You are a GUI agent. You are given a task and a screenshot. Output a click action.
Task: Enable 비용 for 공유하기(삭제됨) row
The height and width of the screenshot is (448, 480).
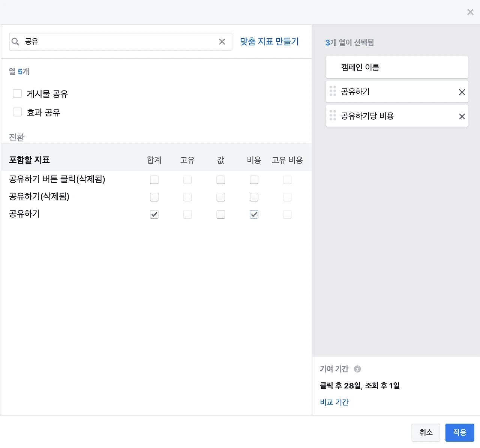click(254, 197)
